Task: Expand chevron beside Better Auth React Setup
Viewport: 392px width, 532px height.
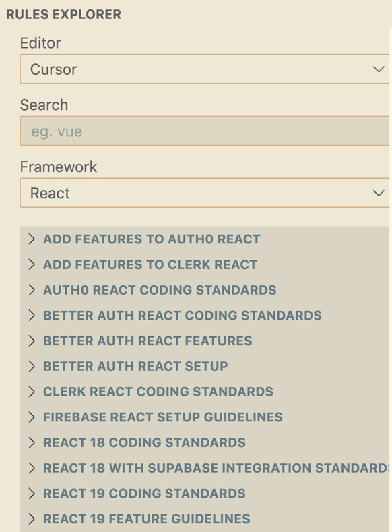Action: (32, 366)
